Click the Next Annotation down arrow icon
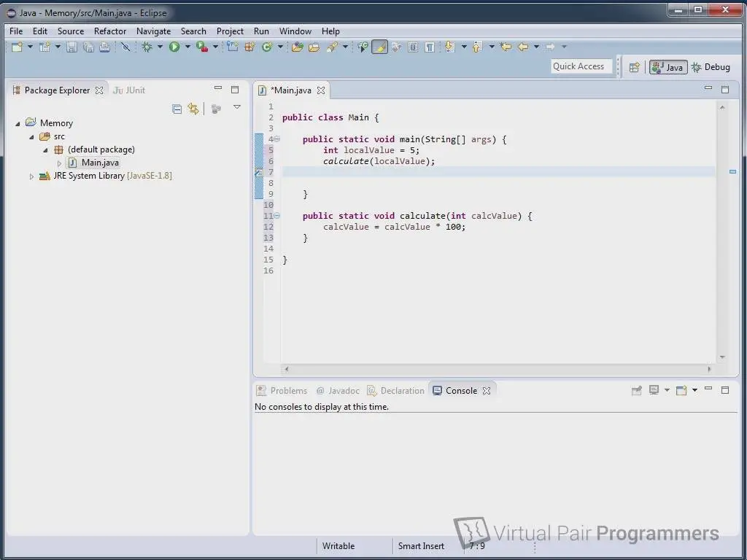This screenshot has height=560, width=747. pos(449,47)
